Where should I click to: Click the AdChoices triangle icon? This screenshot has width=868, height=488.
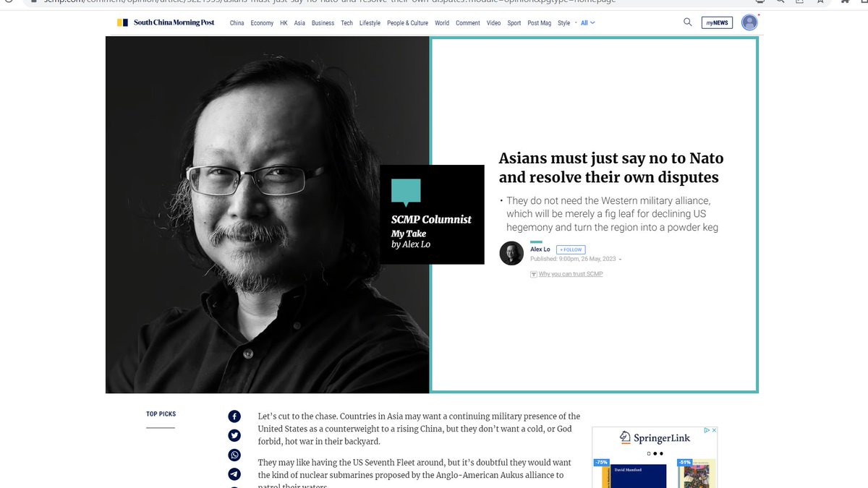pos(707,430)
